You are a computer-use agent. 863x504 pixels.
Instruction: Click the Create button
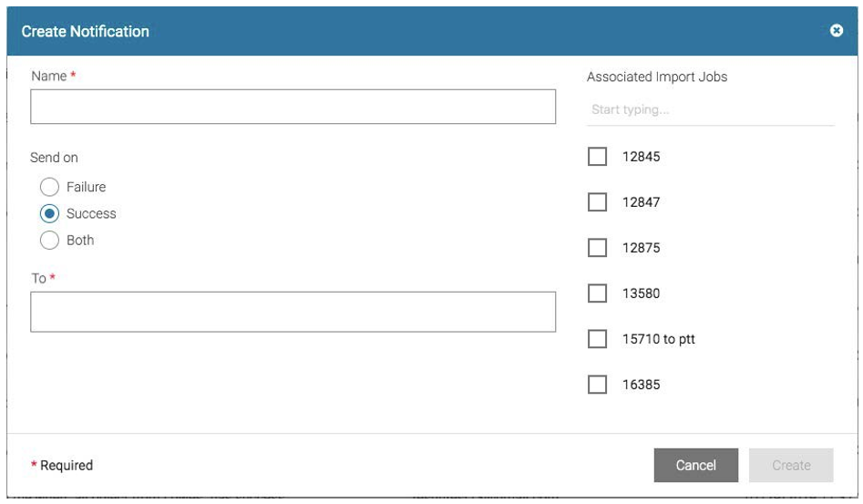(790, 465)
